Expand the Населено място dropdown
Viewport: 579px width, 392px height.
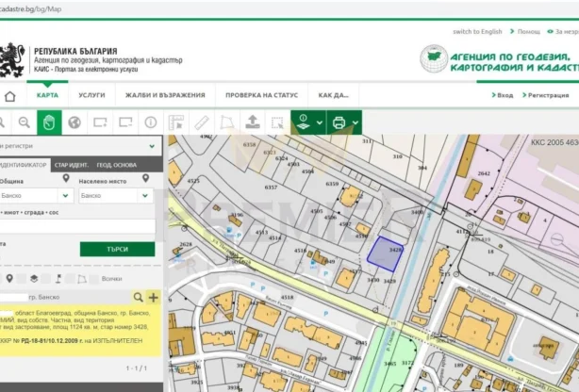click(x=144, y=195)
